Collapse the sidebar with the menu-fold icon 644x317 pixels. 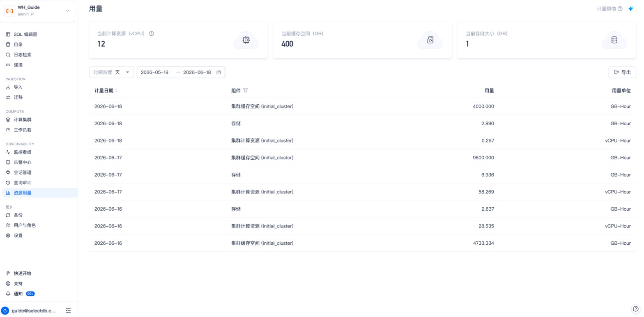[x=69, y=311]
